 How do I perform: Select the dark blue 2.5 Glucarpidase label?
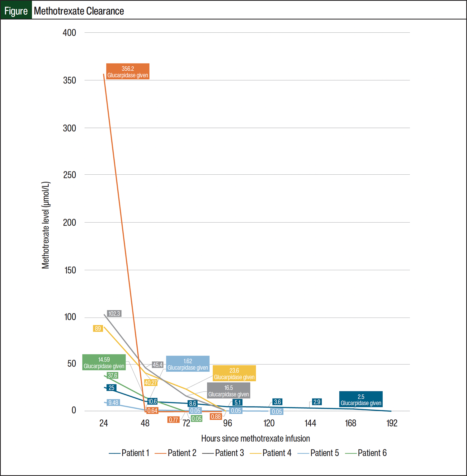pyautogui.click(x=361, y=399)
